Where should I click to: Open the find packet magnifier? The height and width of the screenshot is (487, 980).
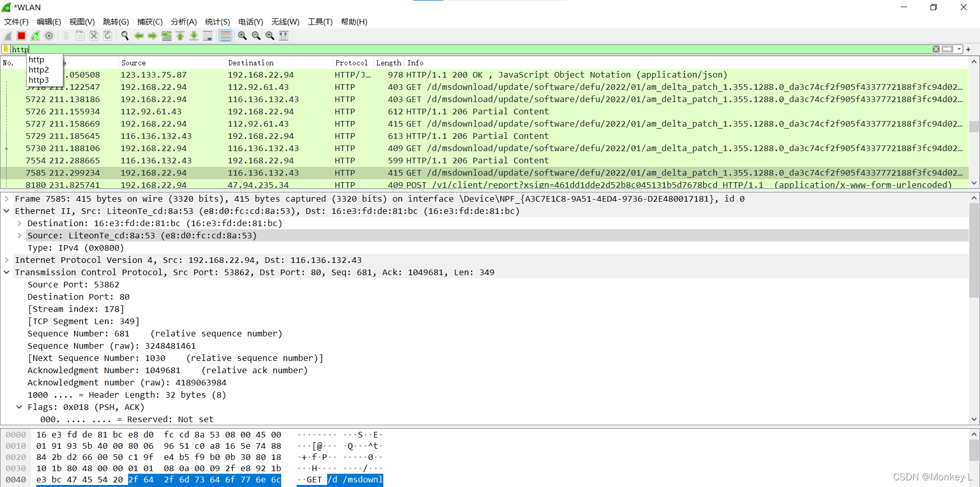click(x=125, y=36)
